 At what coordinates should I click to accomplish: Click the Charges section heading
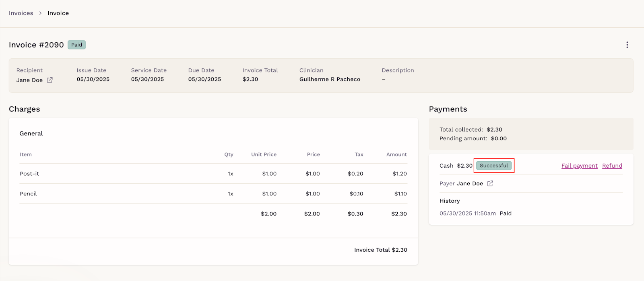[x=25, y=109]
